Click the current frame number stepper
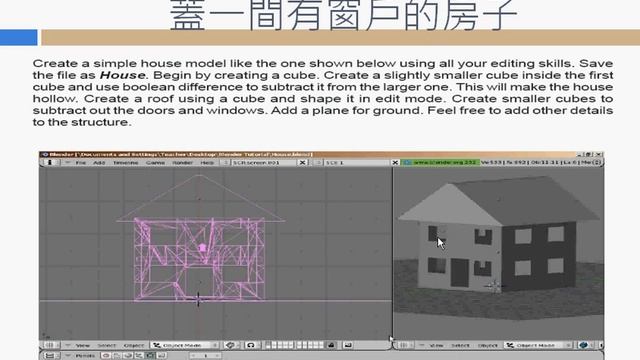Screen dimensions: 640x360 (x=206, y=356)
